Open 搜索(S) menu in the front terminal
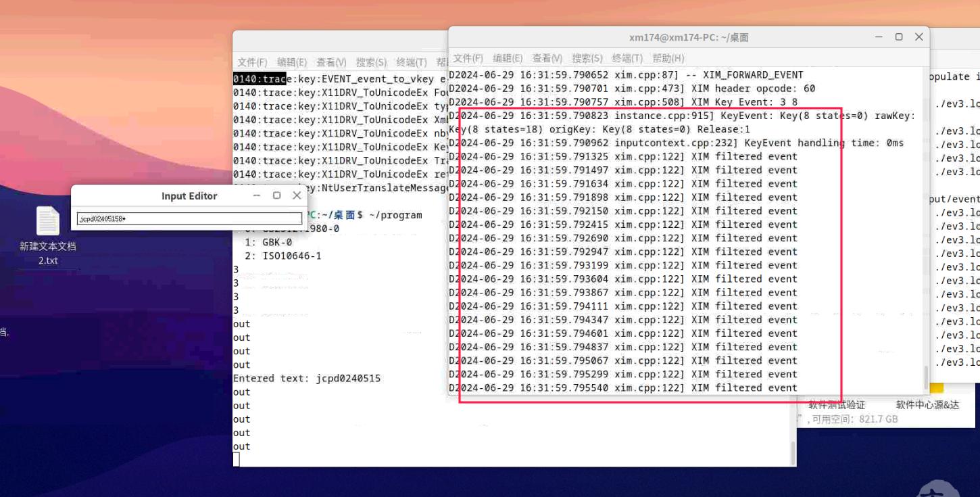The height and width of the screenshot is (497, 980). pyautogui.click(x=587, y=58)
